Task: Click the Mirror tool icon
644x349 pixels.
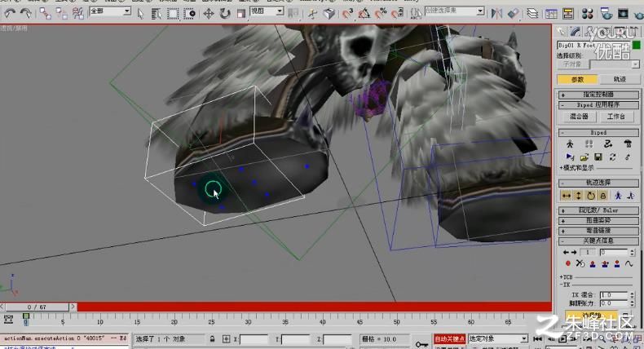Action: 496,14
